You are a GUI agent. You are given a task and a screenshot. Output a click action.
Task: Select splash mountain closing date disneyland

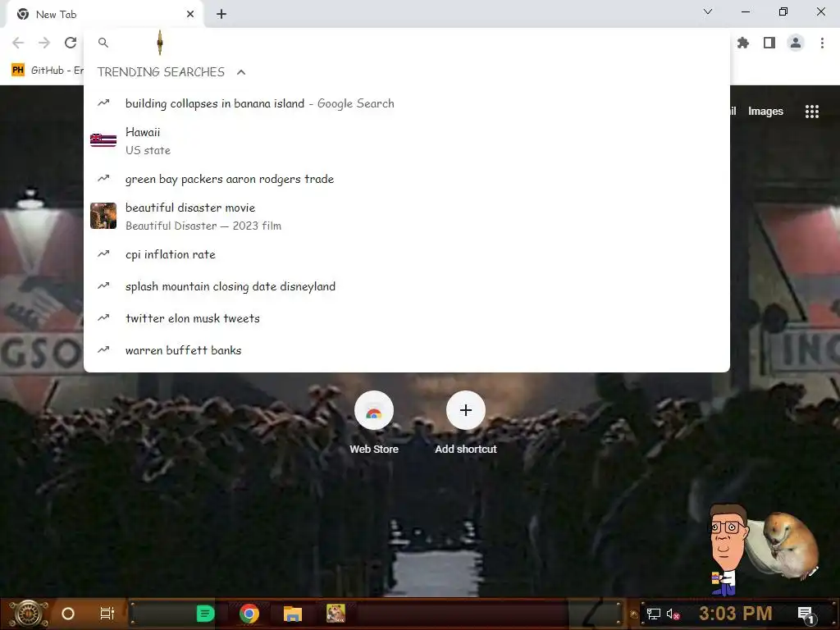(x=407, y=286)
